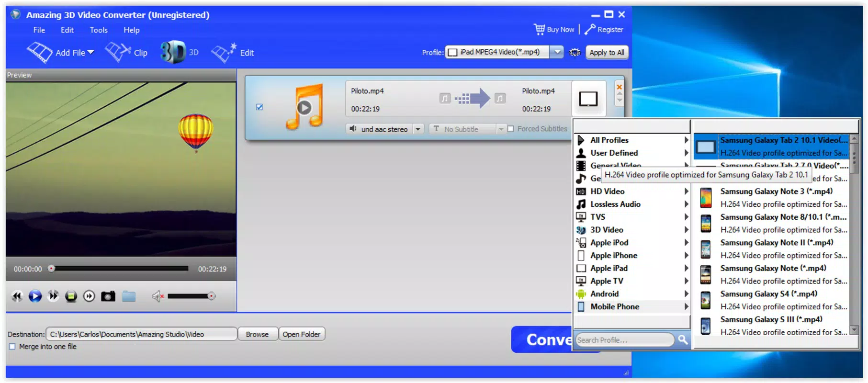Click the output device profile icon
The height and width of the screenshot is (383, 868).
coord(588,99)
